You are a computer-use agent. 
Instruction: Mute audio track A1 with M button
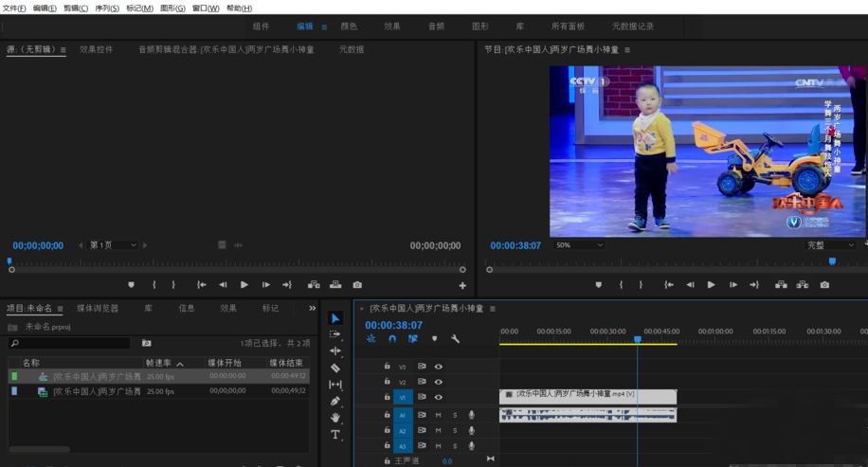coord(438,415)
